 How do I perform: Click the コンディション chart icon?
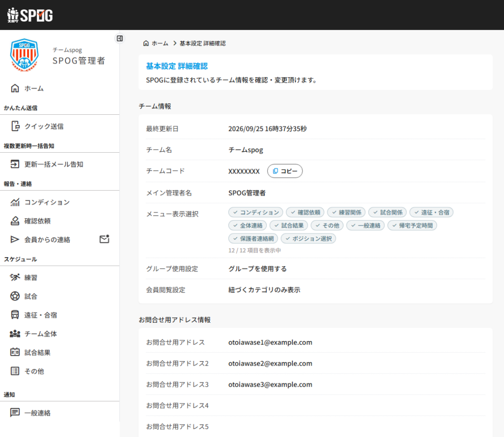(15, 202)
